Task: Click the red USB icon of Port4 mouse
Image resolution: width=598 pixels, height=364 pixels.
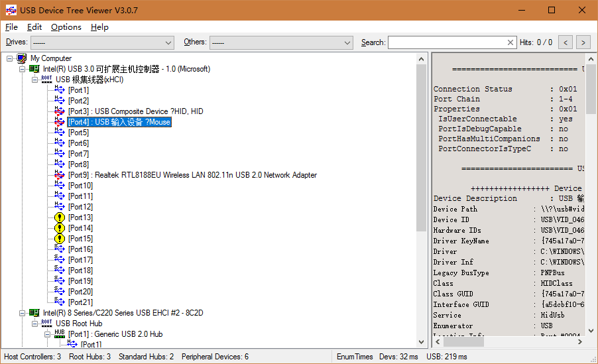Action: [60, 122]
